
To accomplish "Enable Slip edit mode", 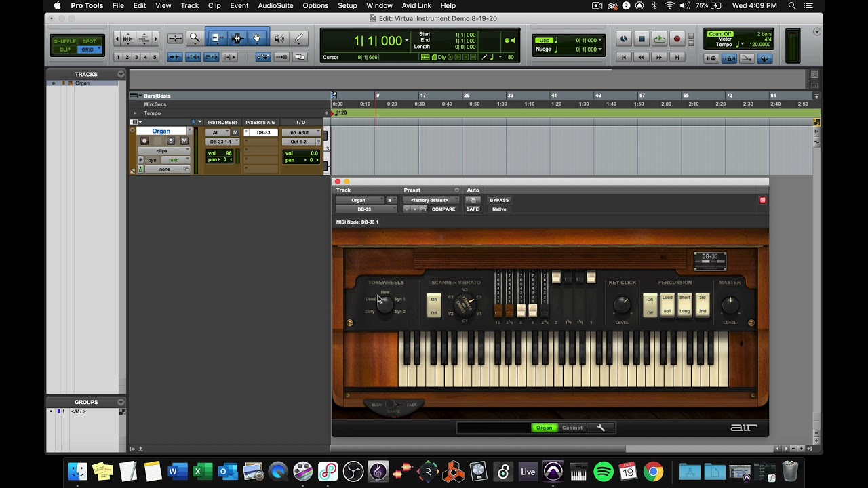I will tap(65, 49).
